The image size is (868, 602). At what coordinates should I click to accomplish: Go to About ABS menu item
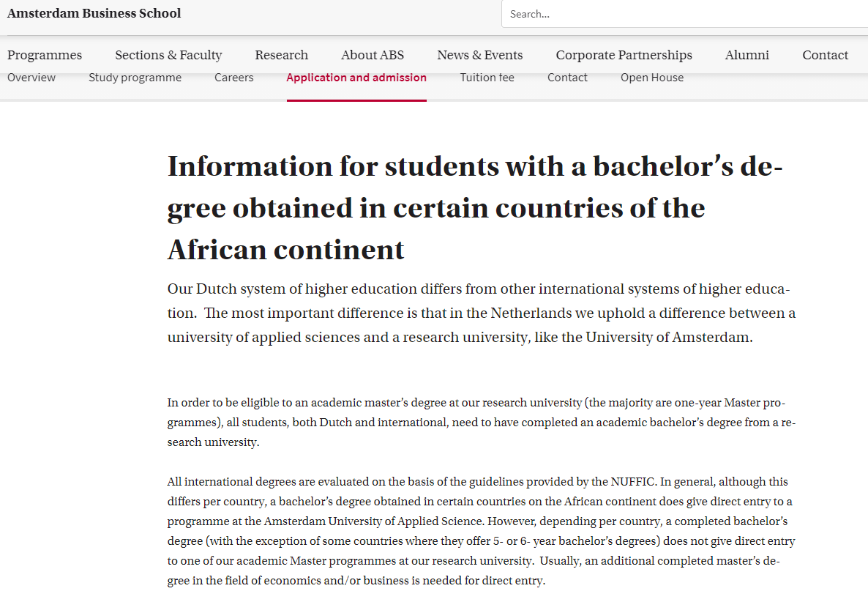coord(373,55)
